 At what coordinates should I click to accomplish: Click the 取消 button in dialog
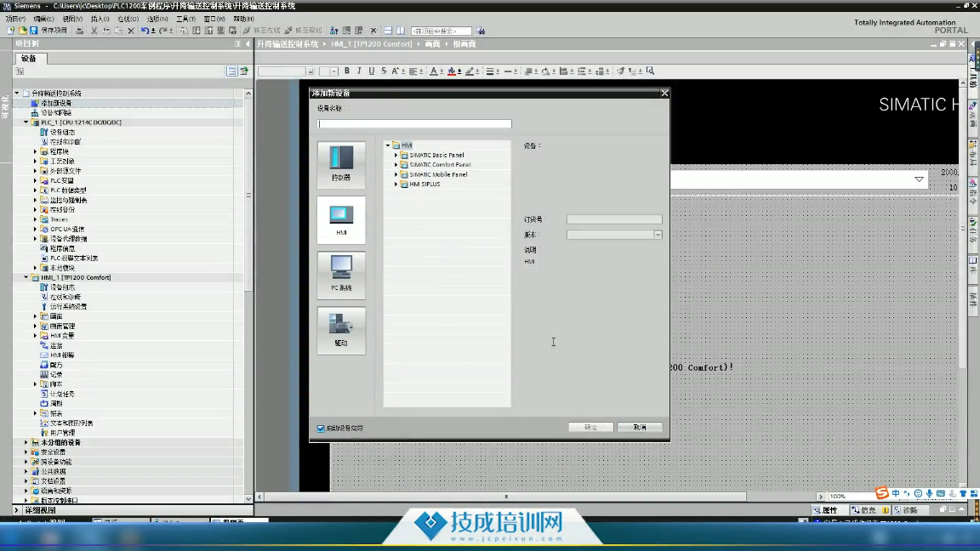640,428
